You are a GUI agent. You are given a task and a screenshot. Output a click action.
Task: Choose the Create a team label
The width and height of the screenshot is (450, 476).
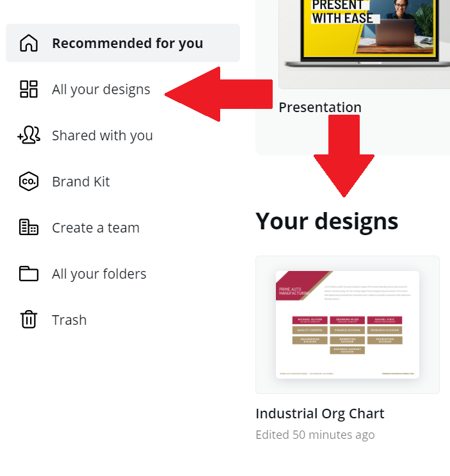point(95,227)
